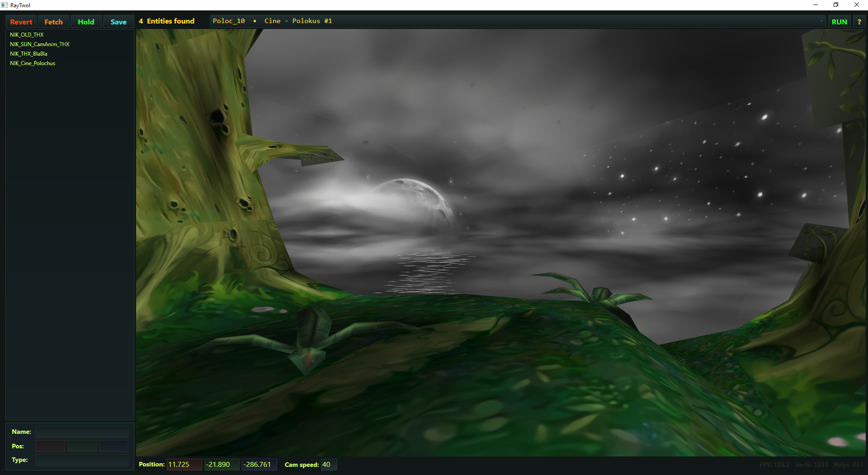Edit the Cam speed value 40
The width and height of the screenshot is (868, 475).
[329, 465]
